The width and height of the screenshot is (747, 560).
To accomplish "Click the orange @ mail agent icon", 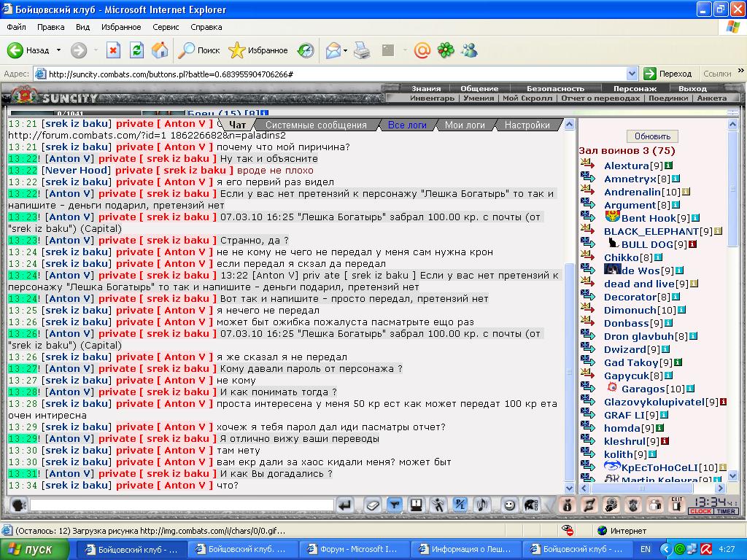I will point(422,50).
